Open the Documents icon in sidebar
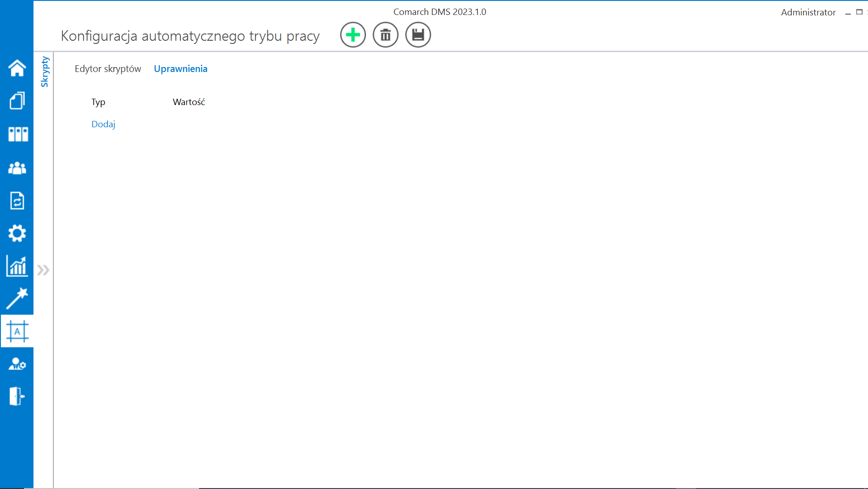The width and height of the screenshot is (868, 489). (17, 101)
